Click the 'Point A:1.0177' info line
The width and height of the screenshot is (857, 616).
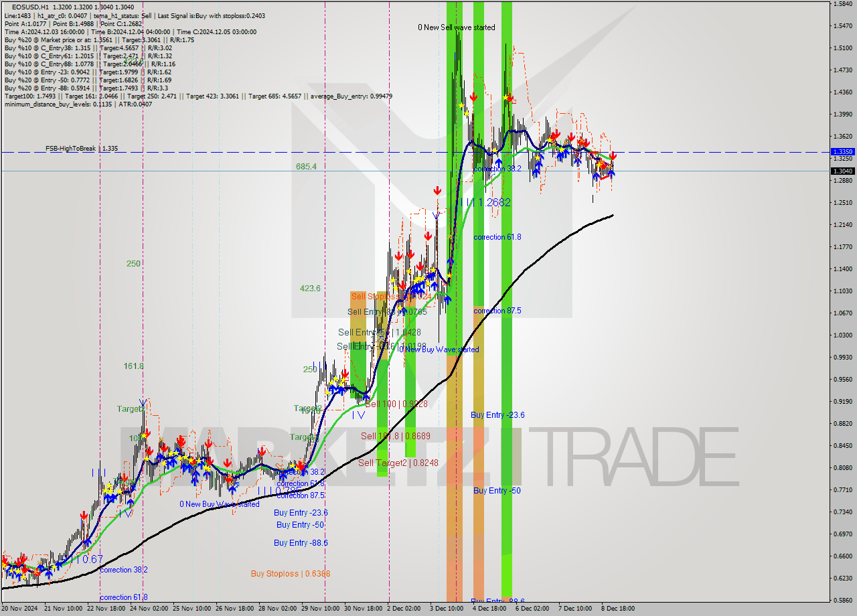tap(73, 23)
